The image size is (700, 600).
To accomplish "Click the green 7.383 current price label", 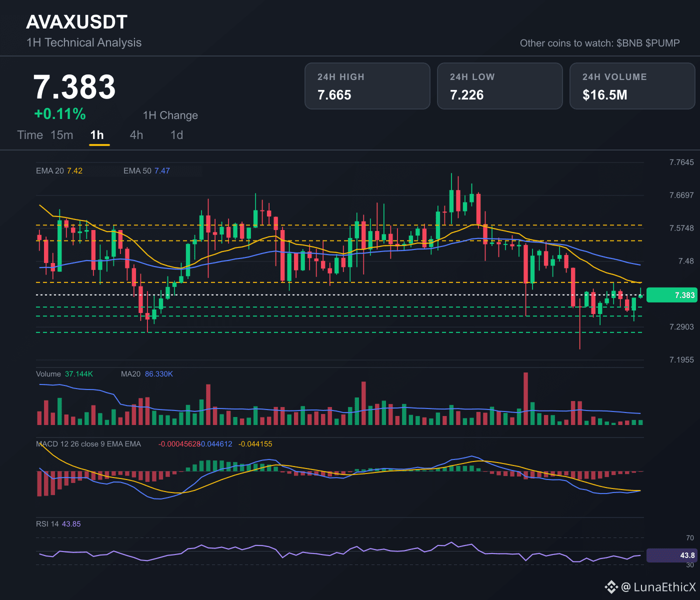I will [x=671, y=295].
